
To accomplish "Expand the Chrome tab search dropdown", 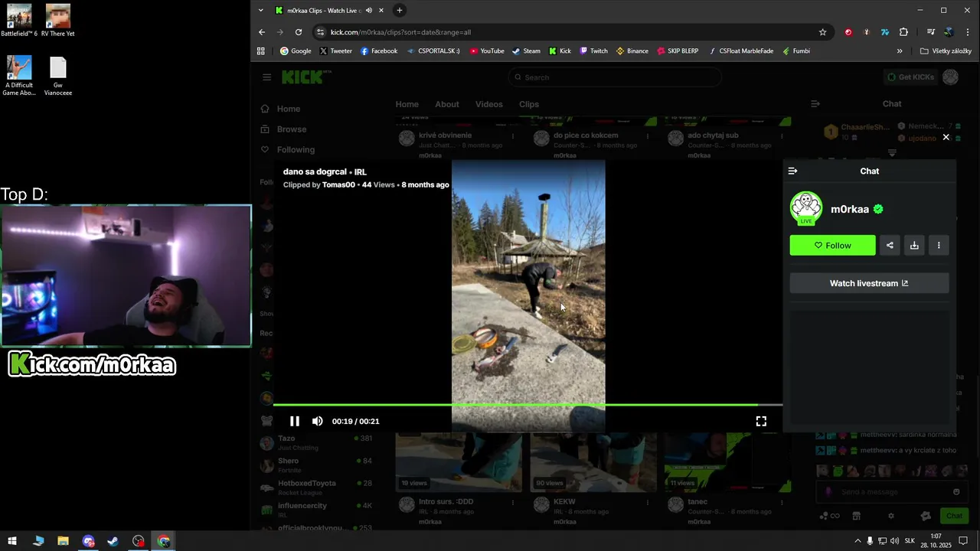I will coord(260,11).
